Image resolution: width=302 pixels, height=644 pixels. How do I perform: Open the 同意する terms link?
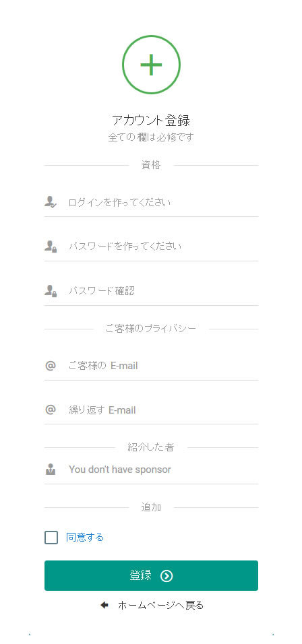[x=85, y=537]
